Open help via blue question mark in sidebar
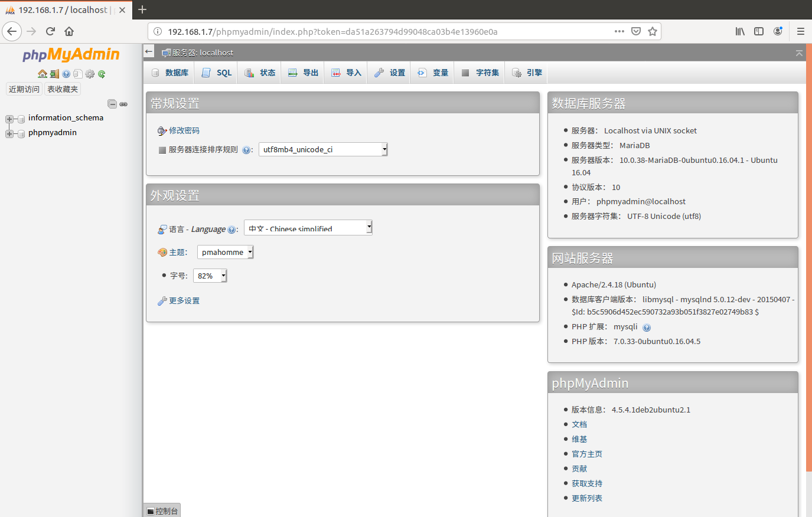This screenshot has width=812, height=517. click(66, 74)
